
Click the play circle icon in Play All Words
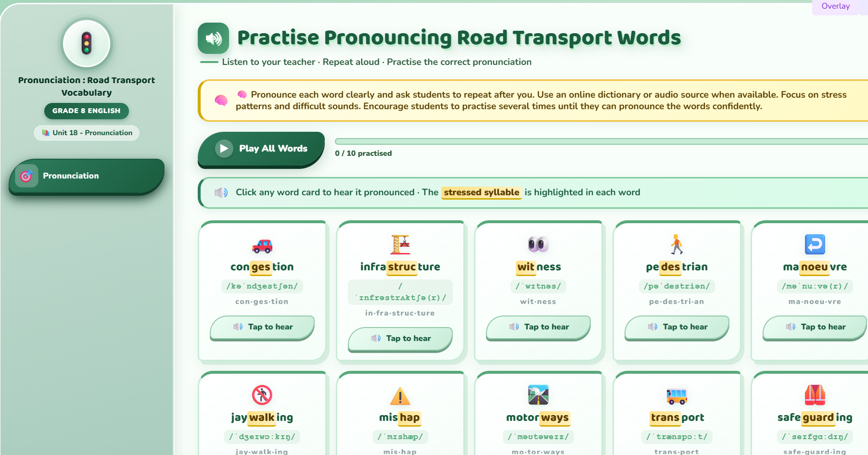[x=224, y=149]
